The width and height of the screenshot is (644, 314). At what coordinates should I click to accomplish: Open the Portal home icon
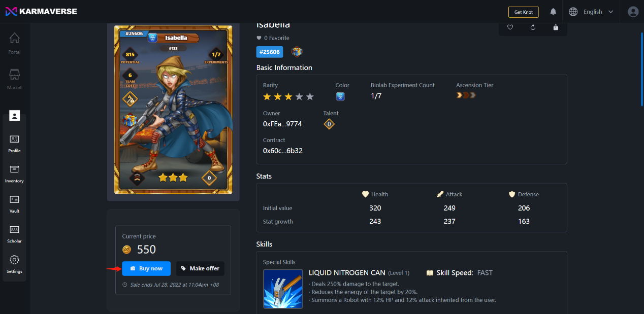point(14,38)
